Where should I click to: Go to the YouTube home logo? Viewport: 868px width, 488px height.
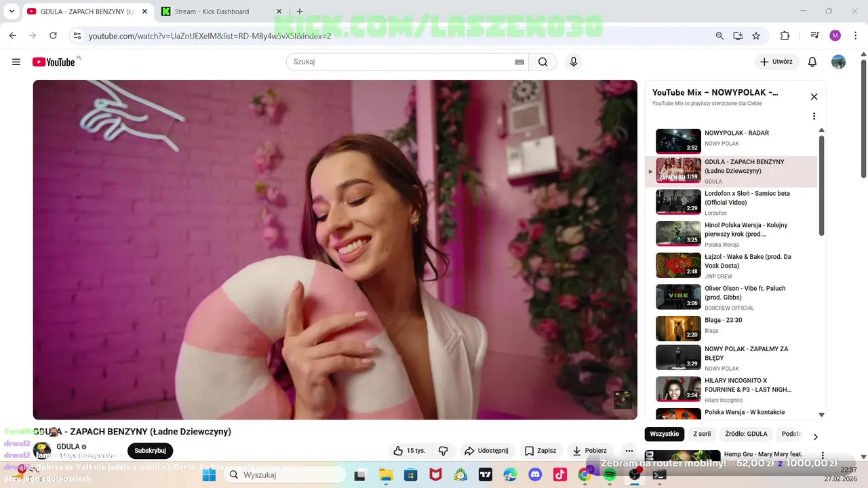click(x=54, y=62)
